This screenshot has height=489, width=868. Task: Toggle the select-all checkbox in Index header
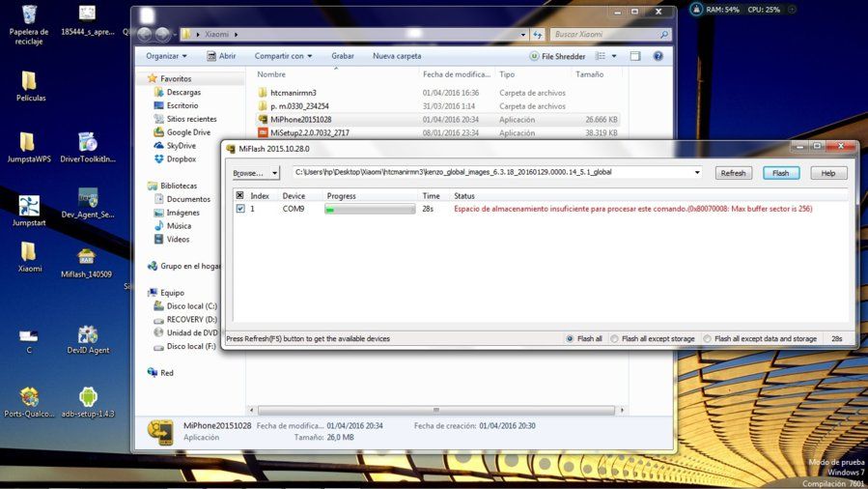[x=239, y=195]
